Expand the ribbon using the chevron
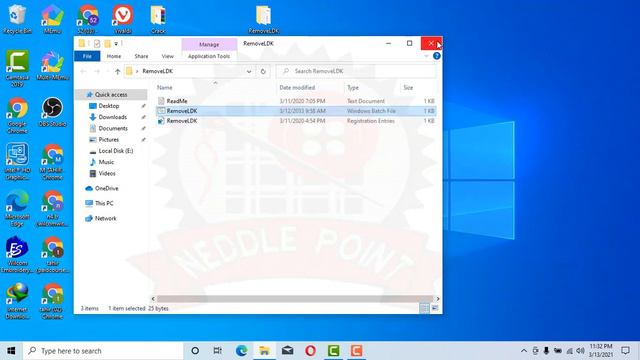640x360 pixels. [x=426, y=56]
